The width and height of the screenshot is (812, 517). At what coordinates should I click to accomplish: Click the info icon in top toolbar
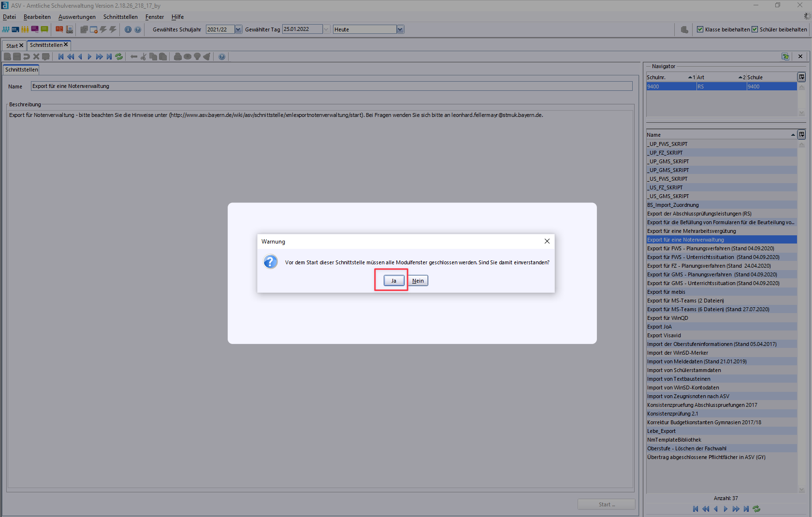(128, 29)
